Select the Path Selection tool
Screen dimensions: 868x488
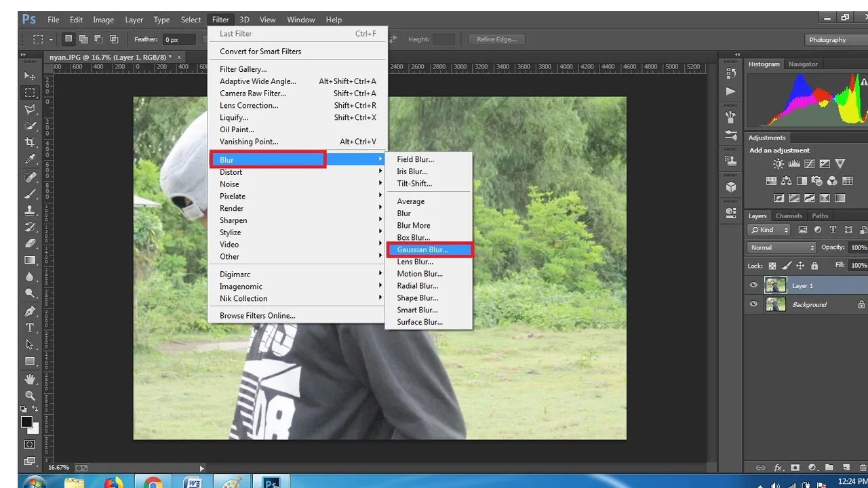[30, 344]
